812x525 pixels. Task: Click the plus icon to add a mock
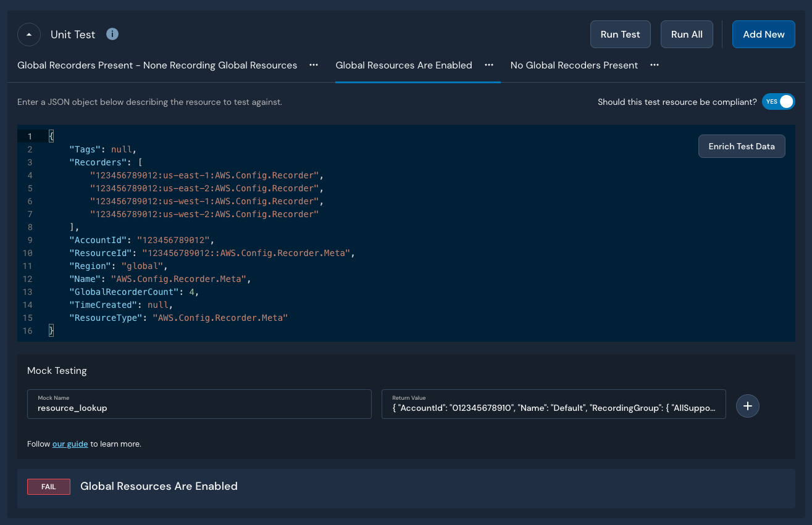[x=747, y=406]
